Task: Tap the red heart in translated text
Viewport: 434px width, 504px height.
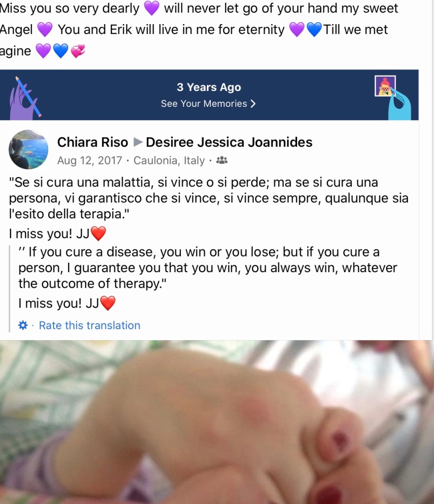Action: point(108,303)
